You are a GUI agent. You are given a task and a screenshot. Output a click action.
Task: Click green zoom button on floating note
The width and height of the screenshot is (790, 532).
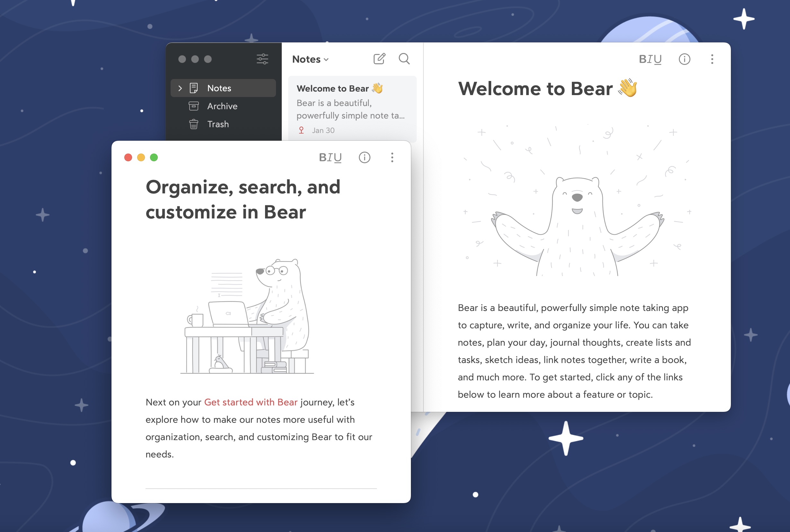click(x=154, y=157)
